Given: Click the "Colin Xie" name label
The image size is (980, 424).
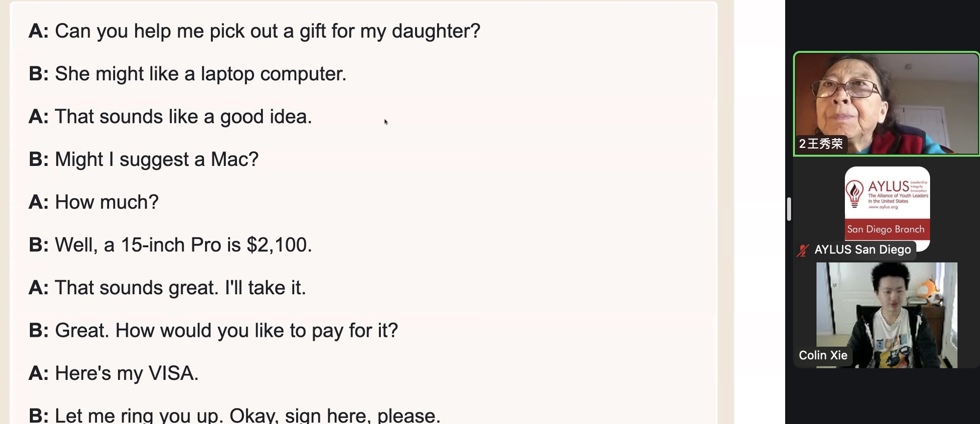Looking at the screenshot, I should point(823,355).
